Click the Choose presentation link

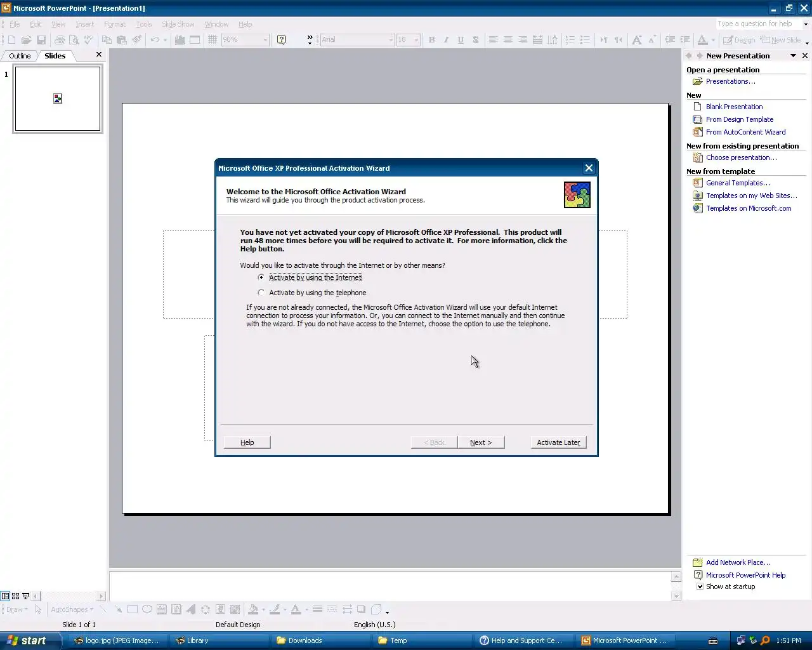(741, 157)
